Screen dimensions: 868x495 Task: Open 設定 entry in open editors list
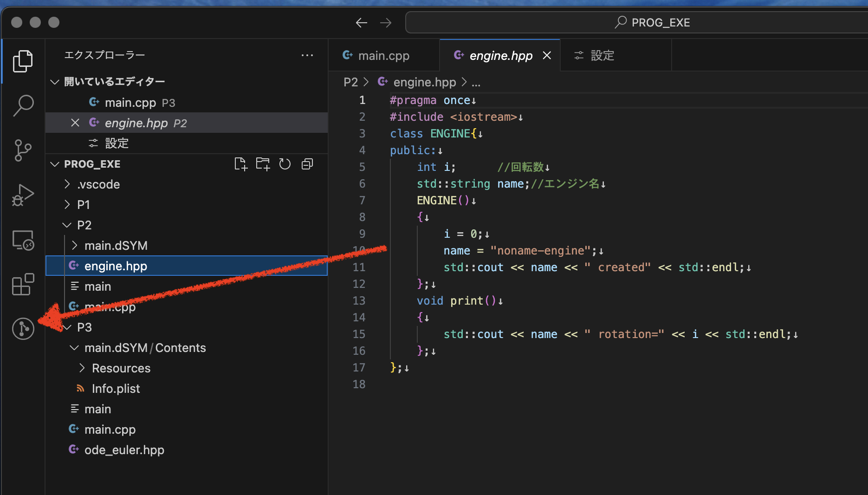point(187,143)
